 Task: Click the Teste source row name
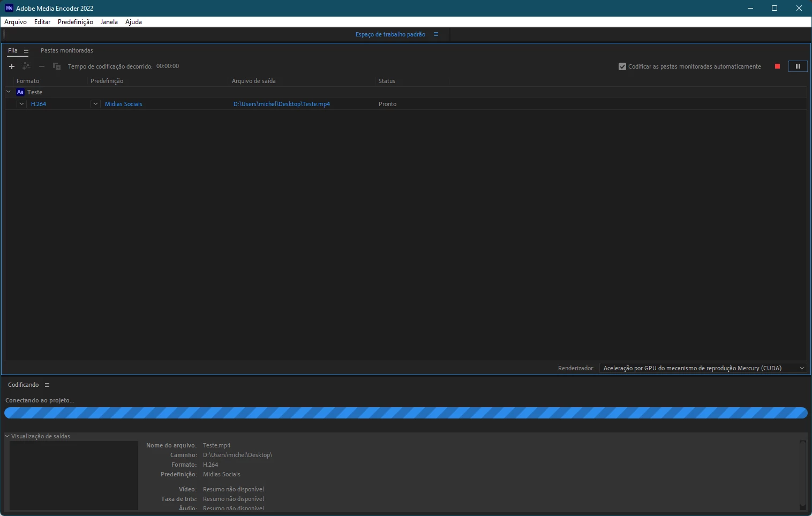click(x=35, y=92)
